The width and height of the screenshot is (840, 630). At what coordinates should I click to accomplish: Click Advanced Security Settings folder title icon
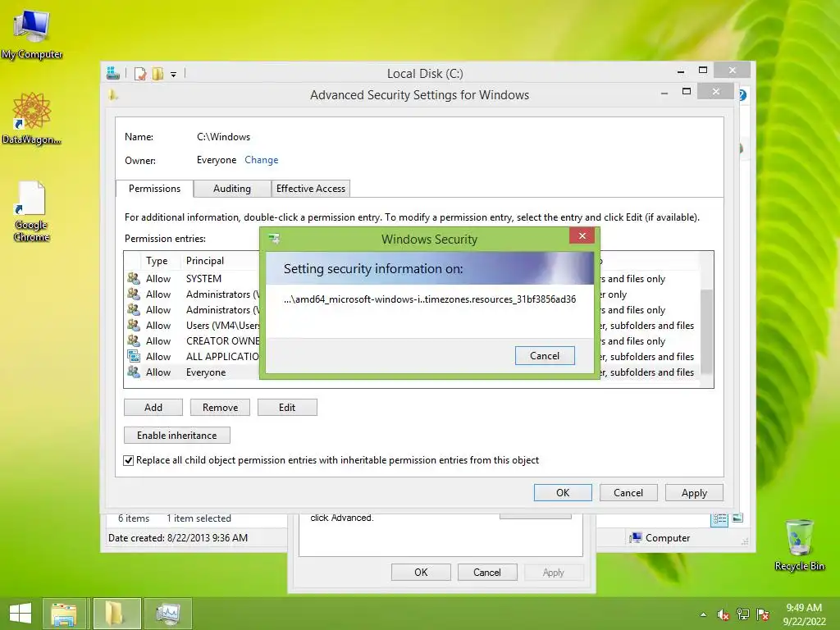point(113,95)
